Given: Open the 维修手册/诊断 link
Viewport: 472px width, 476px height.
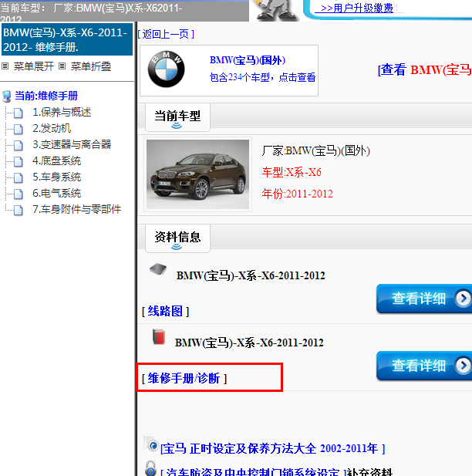Looking at the screenshot, I should pyautogui.click(x=184, y=379).
